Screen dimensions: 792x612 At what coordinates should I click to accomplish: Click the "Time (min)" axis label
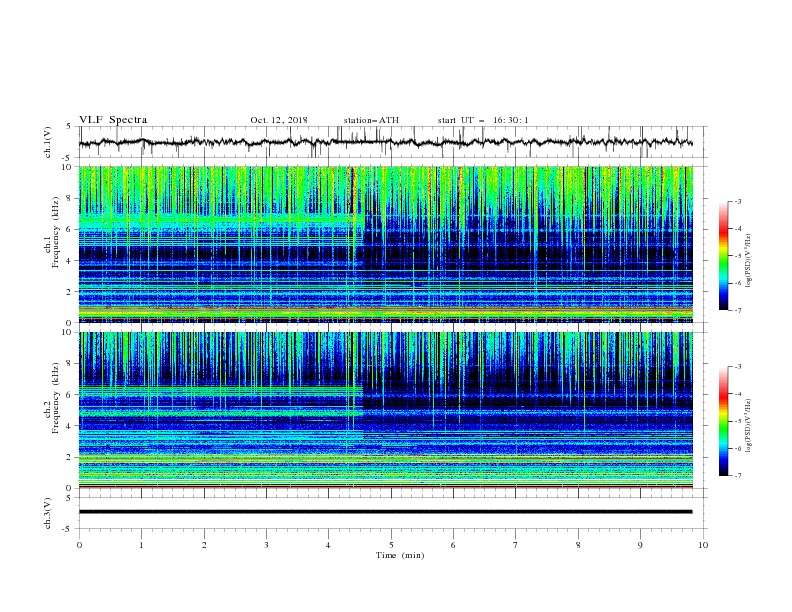[400, 555]
